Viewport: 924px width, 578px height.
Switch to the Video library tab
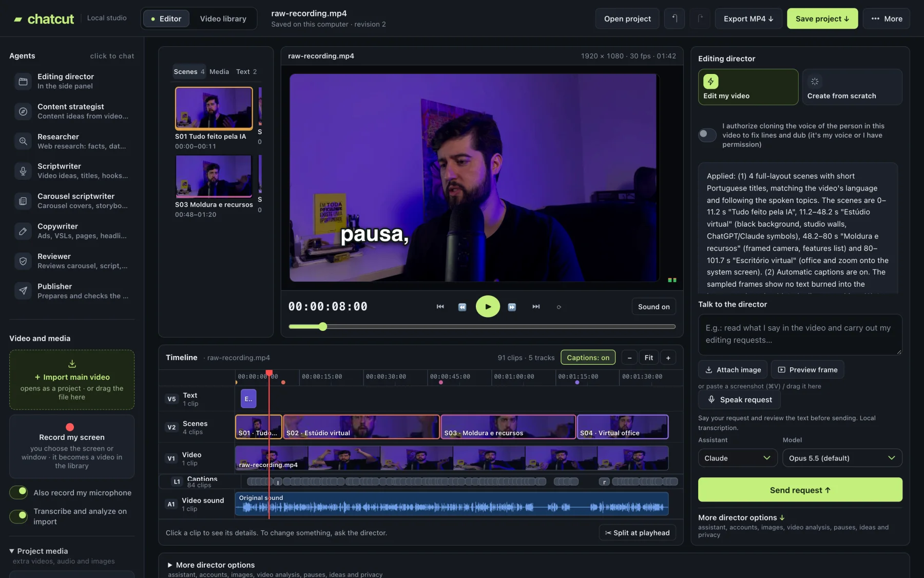tap(223, 18)
